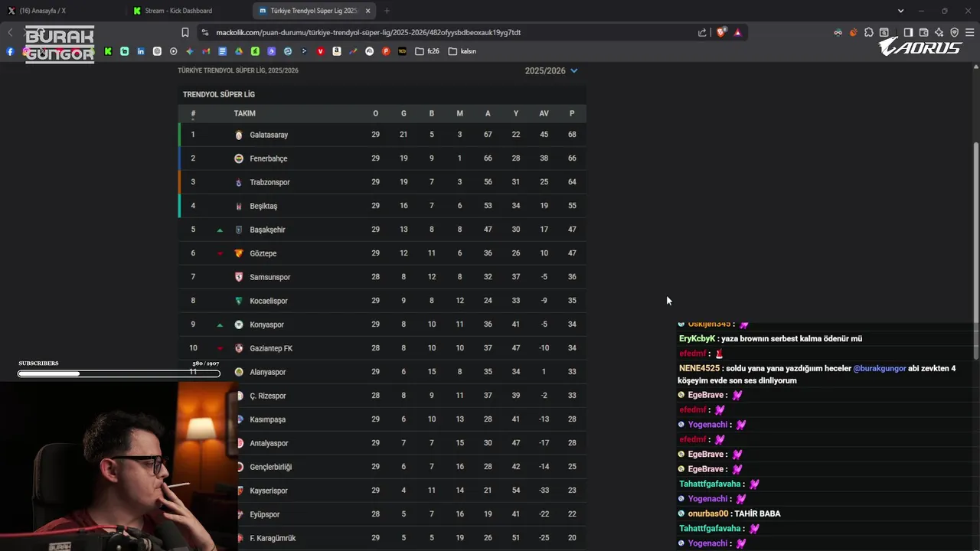Click username onurbas00 in chat
Screen dimensions: 980x551
pos(708,514)
